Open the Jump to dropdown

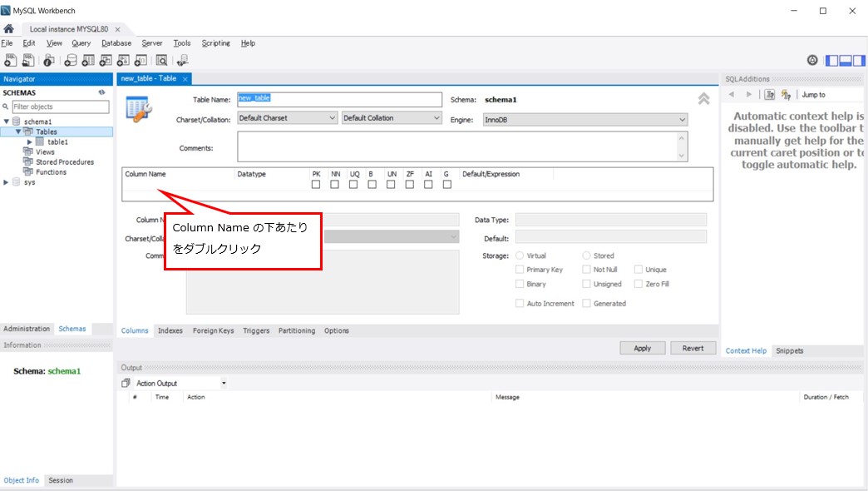813,95
